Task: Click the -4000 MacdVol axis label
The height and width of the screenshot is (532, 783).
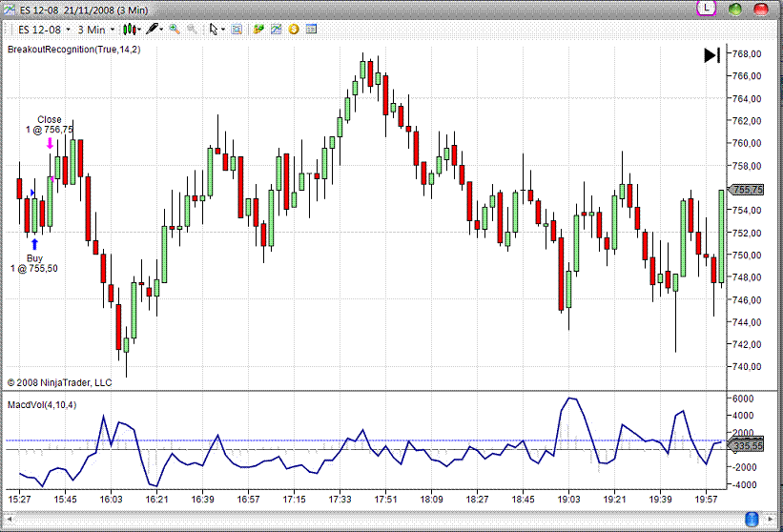Action: click(x=743, y=485)
